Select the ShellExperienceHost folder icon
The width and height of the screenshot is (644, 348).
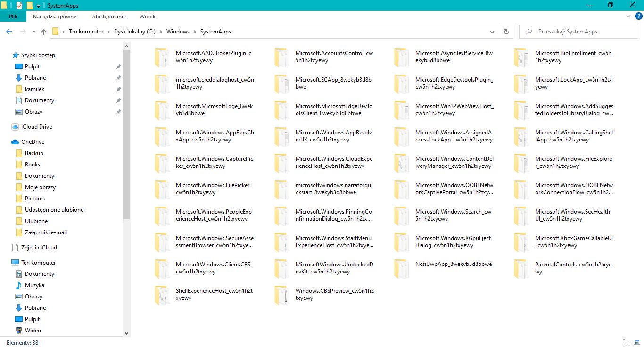(x=162, y=295)
